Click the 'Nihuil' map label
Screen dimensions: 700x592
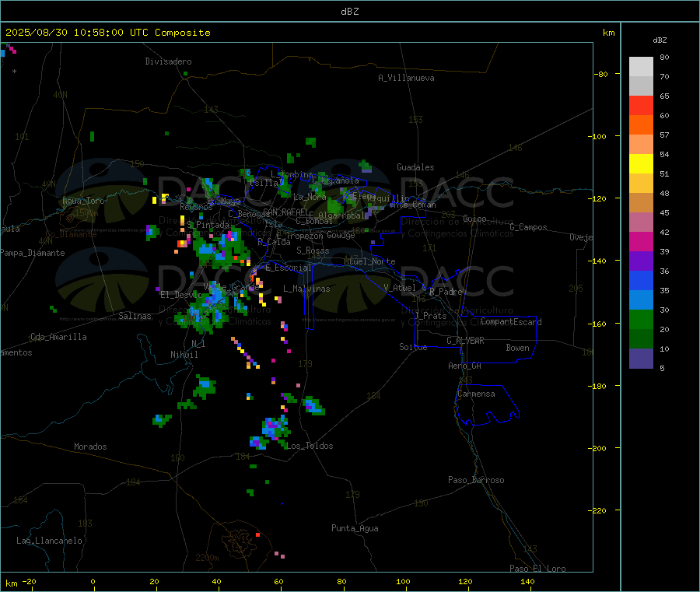pyautogui.click(x=184, y=355)
